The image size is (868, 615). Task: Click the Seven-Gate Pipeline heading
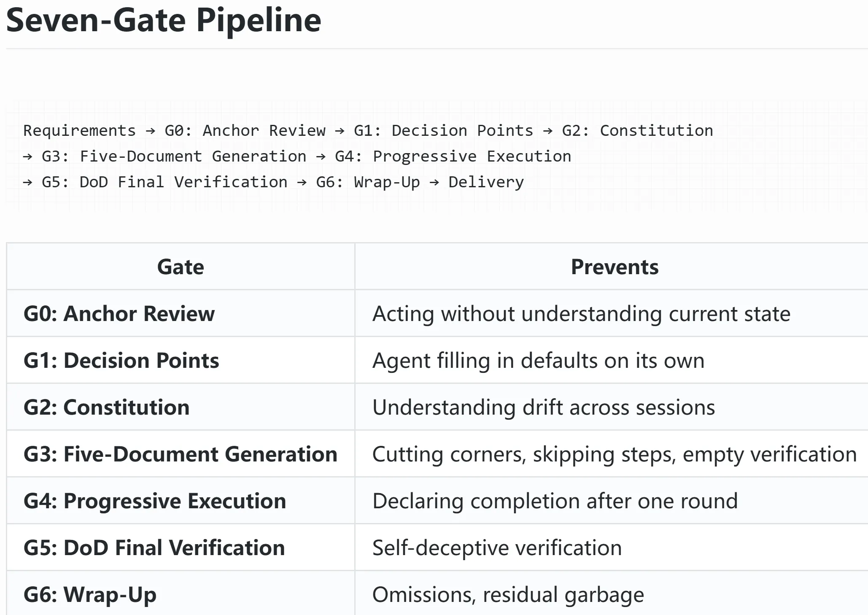click(x=164, y=20)
